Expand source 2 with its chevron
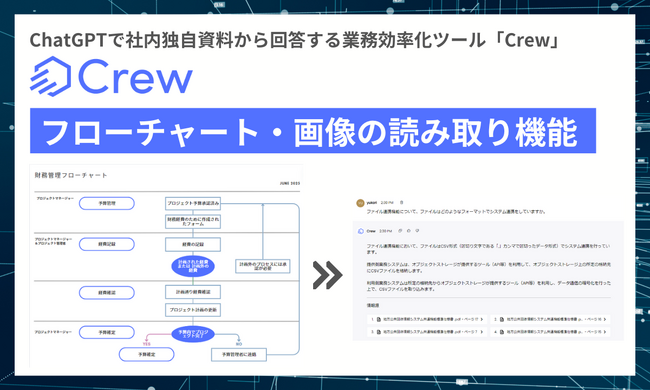This screenshot has height=390, width=650. 605,319
